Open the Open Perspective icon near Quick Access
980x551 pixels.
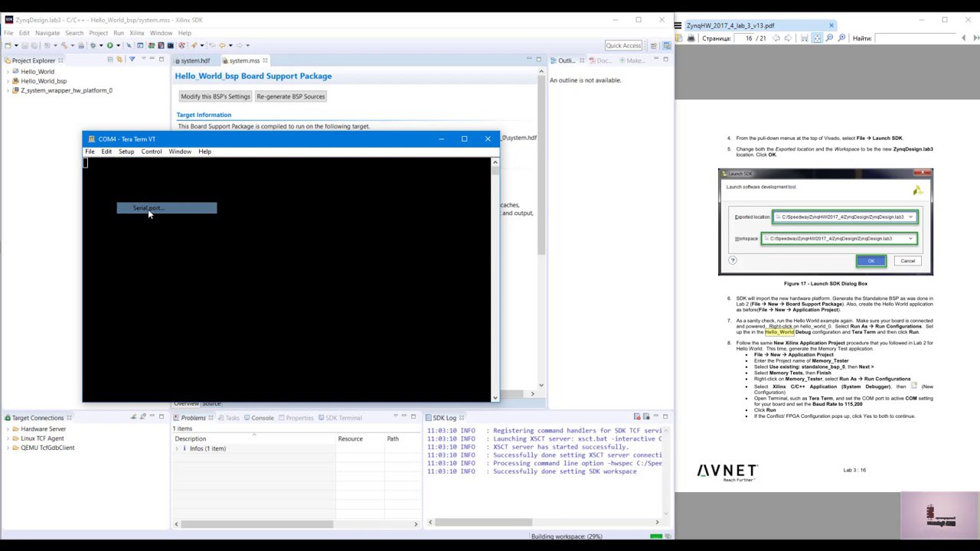click(653, 45)
